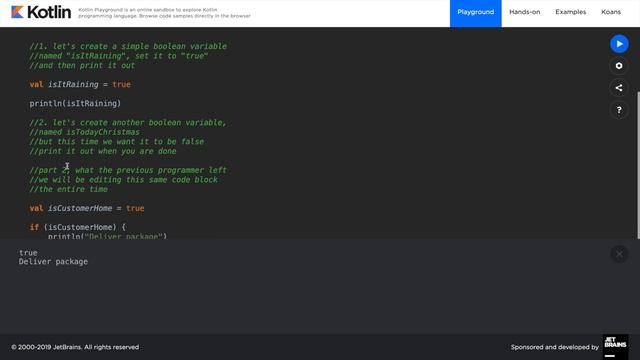This screenshot has width=640, height=360.
Task: Click the 'if (isCustomerHome) {' line
Action: coord(78,227)
